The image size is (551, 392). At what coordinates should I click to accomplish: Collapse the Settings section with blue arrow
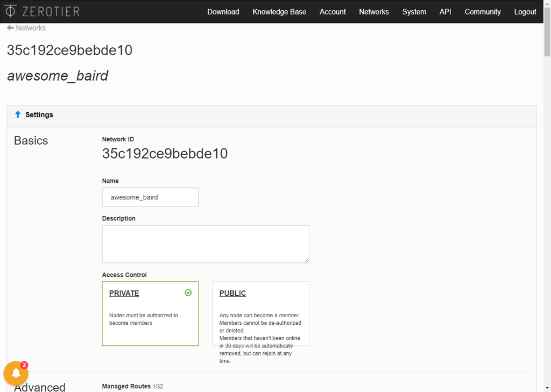tap(18, 115)
